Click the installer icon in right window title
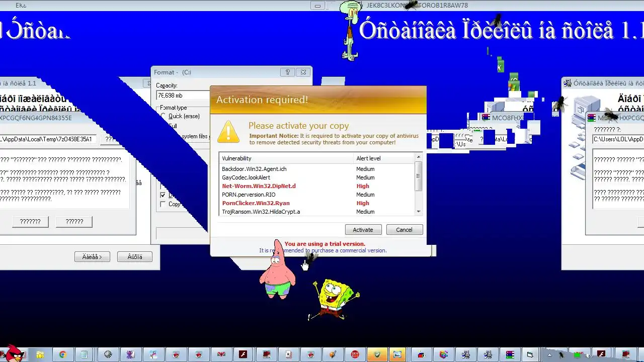The height and width of the screenshot is (362, 644). tap(568, 83)
